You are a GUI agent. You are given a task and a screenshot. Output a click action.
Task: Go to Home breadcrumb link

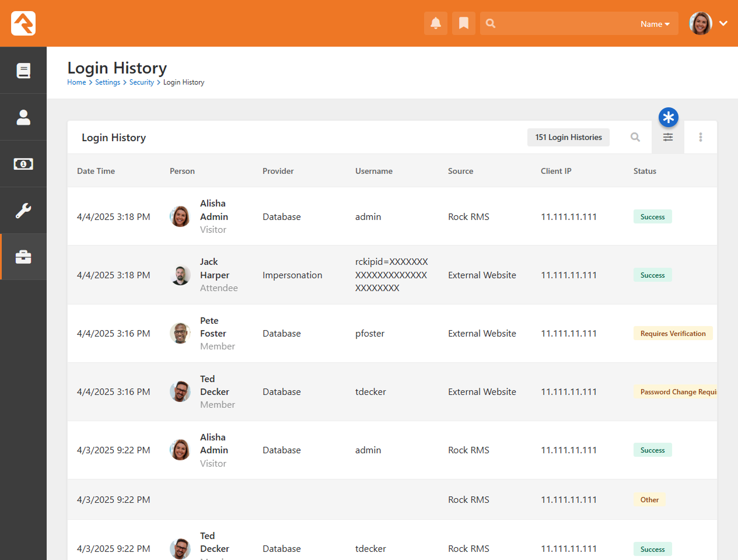(x=76, y=82)
